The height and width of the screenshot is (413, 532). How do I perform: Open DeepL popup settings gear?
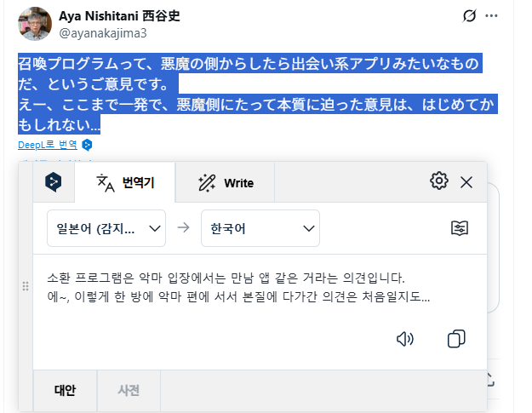[439, 181]
